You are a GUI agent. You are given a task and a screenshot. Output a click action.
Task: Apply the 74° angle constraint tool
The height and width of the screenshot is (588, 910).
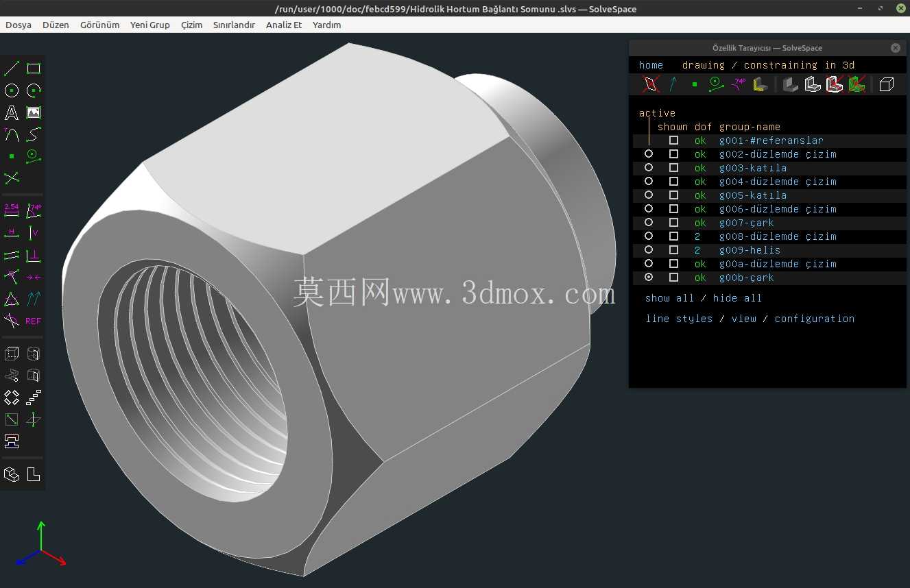(34, 210)
